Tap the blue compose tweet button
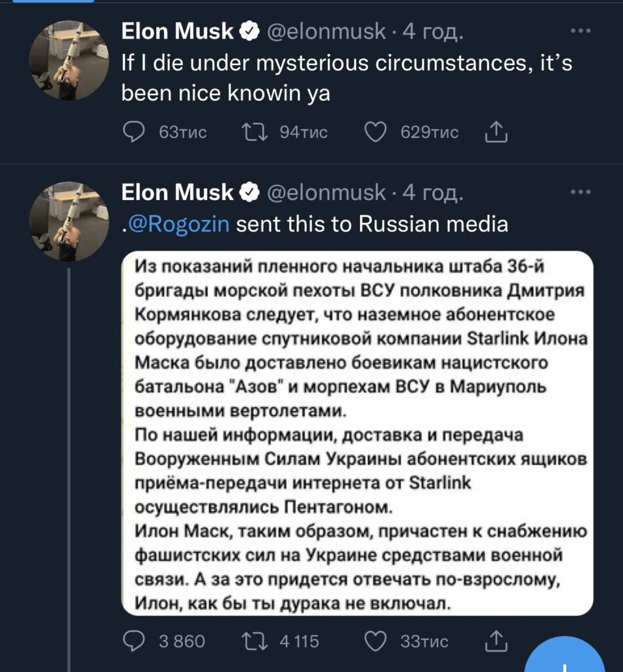Screen dimensions: 623x672 pyautogui.click(x=565, y=656)
